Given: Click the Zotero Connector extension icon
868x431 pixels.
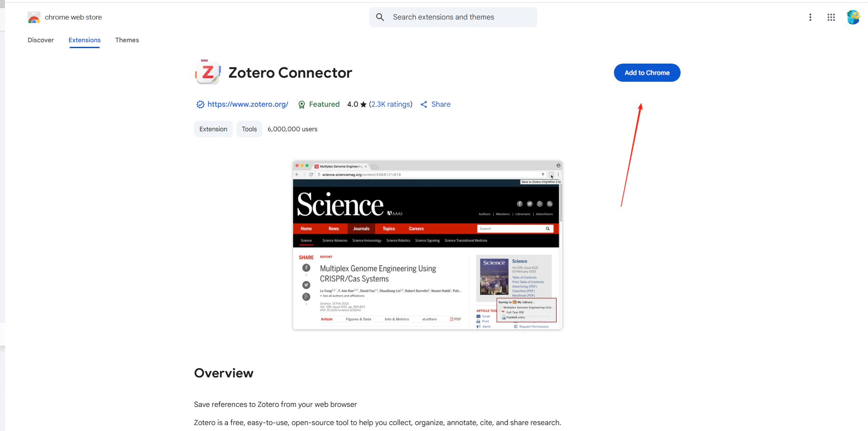Looking at the screenshot, I should (207, 71).
